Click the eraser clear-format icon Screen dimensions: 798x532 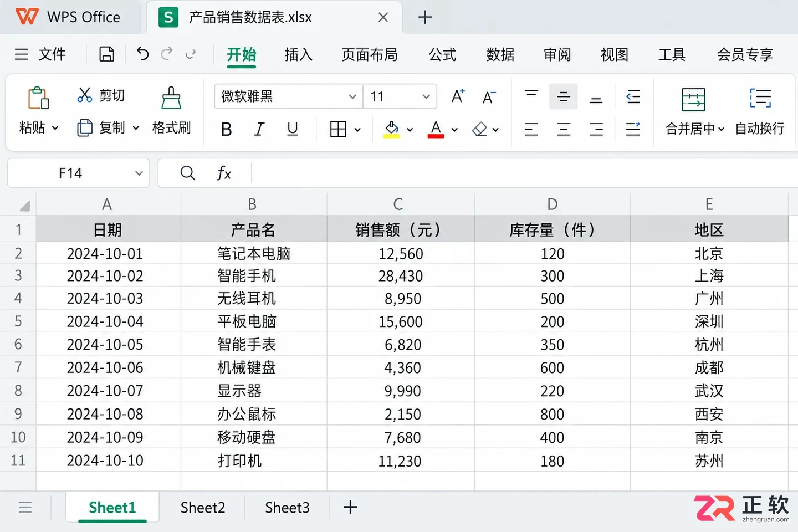[479, 129]
